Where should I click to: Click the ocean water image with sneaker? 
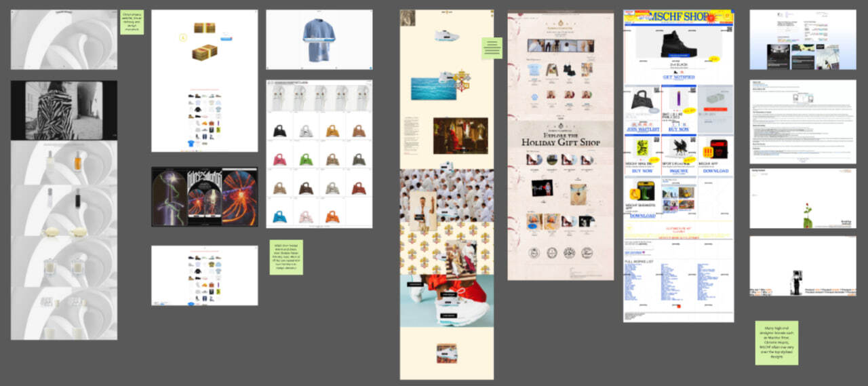pyautogui.click(x=433, y=88)
